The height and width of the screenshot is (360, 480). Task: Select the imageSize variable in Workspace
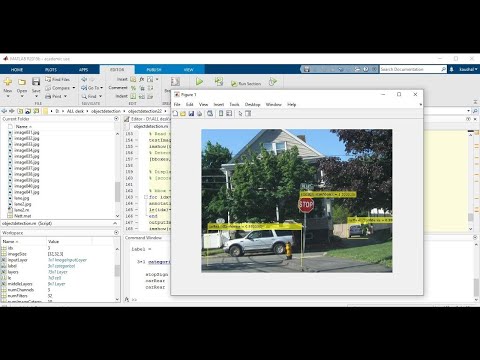[x=17, y=254]
